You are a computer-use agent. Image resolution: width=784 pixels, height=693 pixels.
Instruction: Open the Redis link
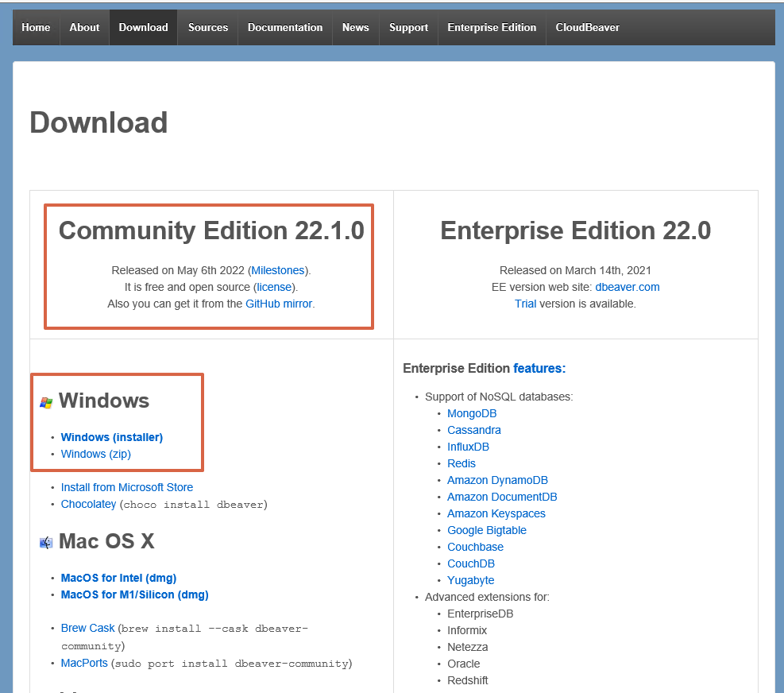(x=461, y=463)
